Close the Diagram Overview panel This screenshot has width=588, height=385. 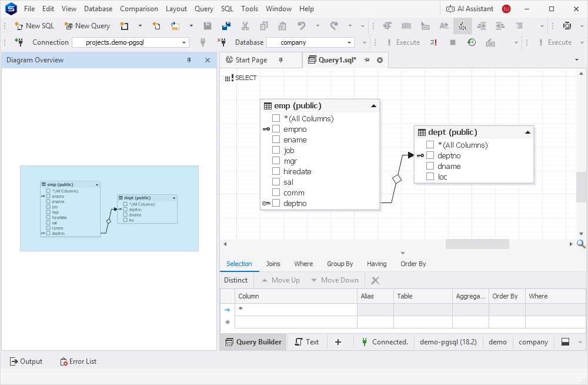coord(208,60)
